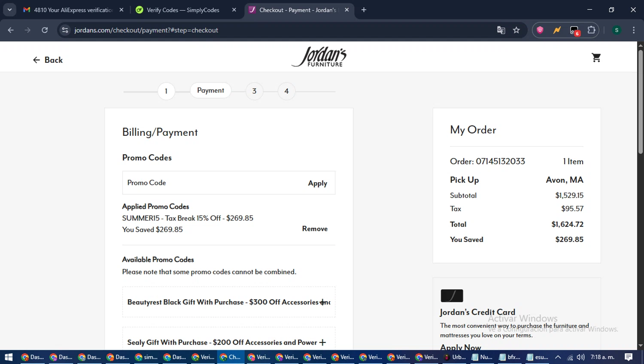Image resolution: width=644 pixels, height=364 pixels.
Task: Click the browser forward navigation arrow
Action: 27,30
